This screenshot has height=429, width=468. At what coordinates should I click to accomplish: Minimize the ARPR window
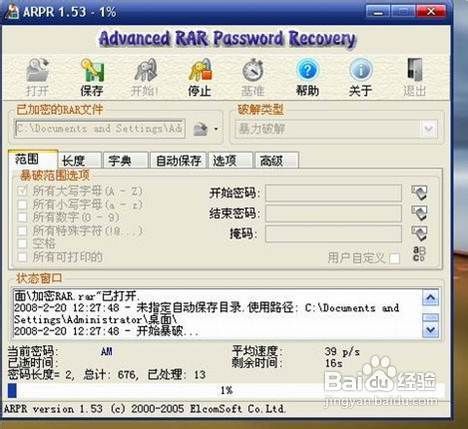[377, 12]
